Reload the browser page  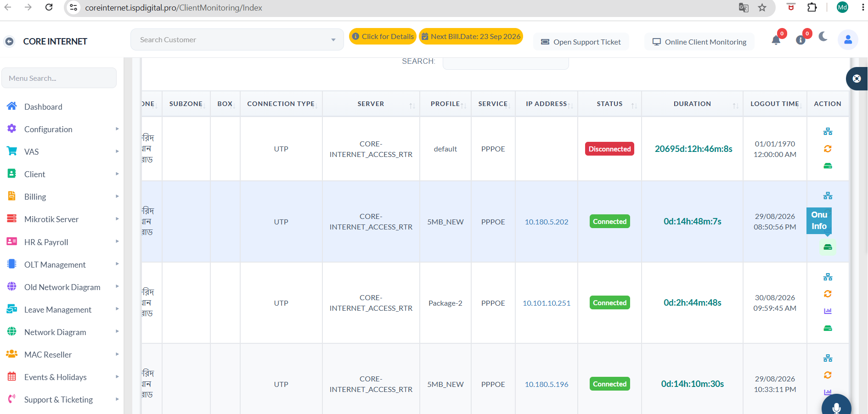pyautogui.click(x=49, y=7)
